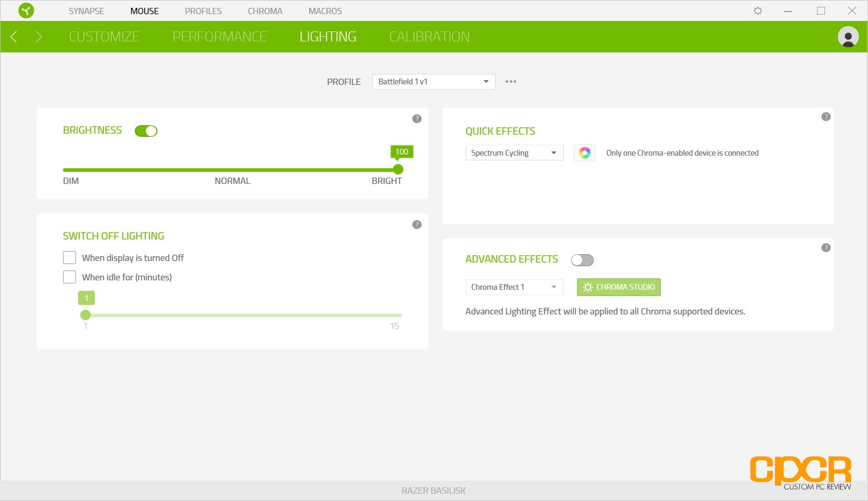Toggle the Brightness switch off
Viewport: 868px width, 501px height.
click(x=146, y=130)
